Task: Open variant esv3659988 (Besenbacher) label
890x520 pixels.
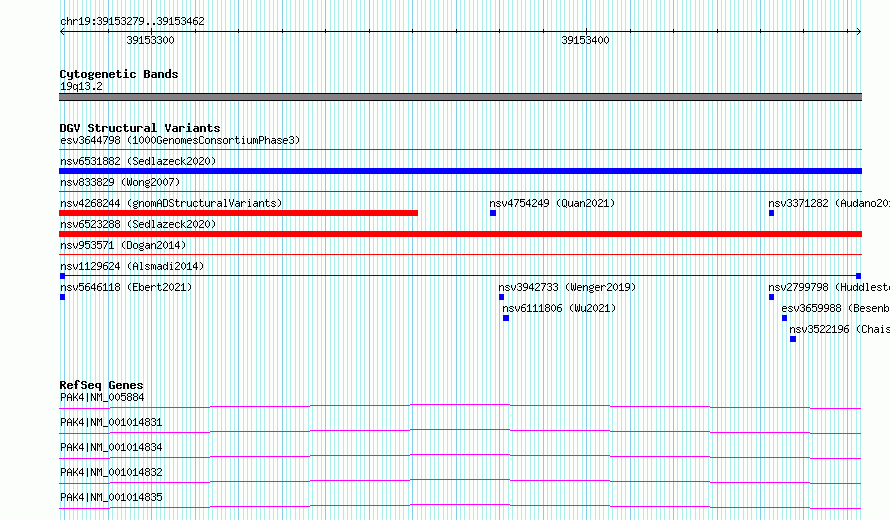Action: 836,308
